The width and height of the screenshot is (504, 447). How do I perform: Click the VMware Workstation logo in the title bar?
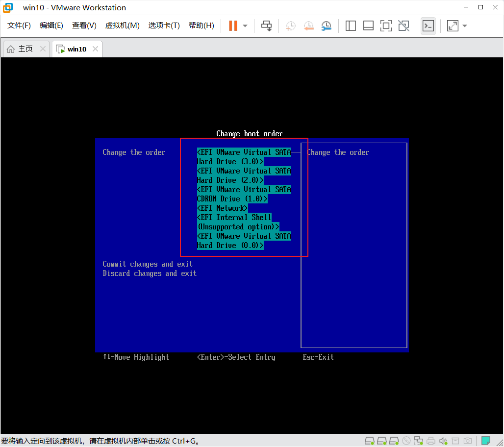[x=8, y=7]
